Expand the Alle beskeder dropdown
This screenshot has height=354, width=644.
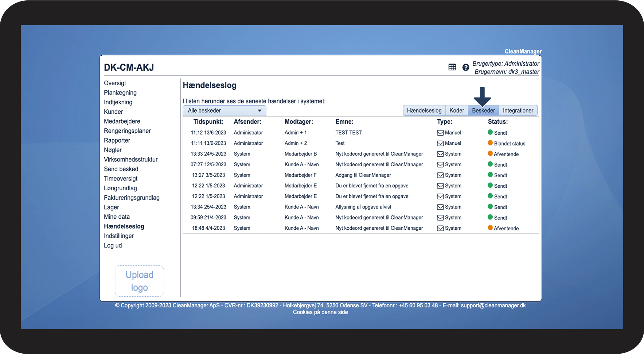[224, 110]
